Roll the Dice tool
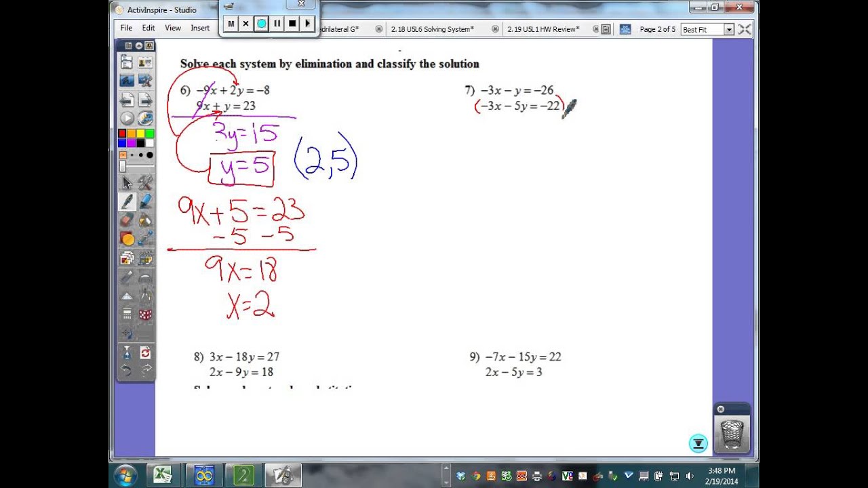The height and width of the screenshot is (488, 868). point(145,314)
